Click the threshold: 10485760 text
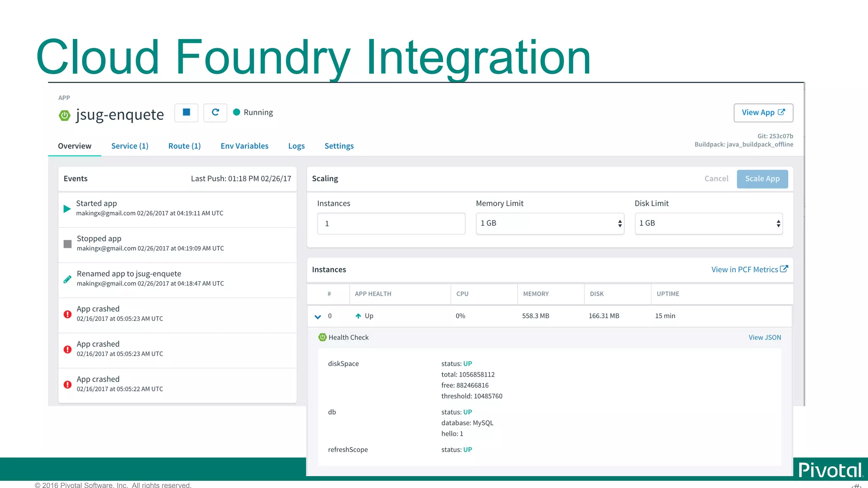The width and height of the screenshot is (868, 488). coord(472,396)
